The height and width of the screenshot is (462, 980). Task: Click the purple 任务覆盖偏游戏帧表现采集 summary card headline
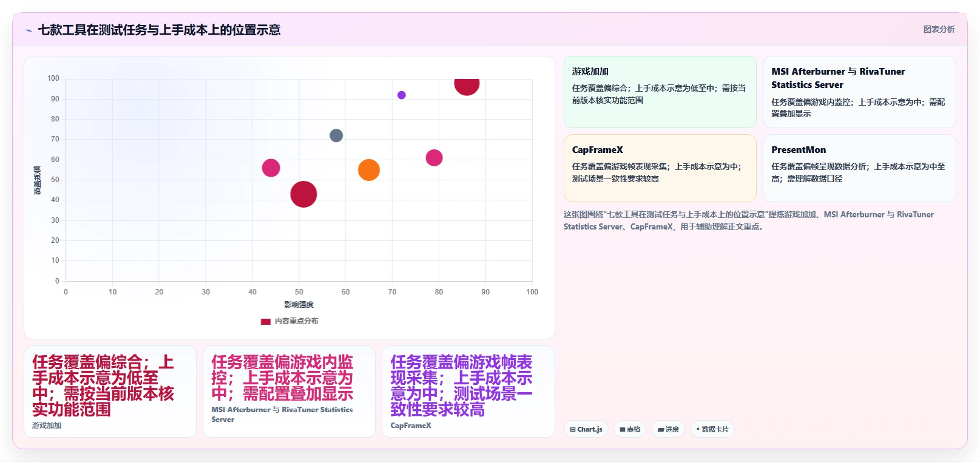pyautogui.click(x=462, y=386)
